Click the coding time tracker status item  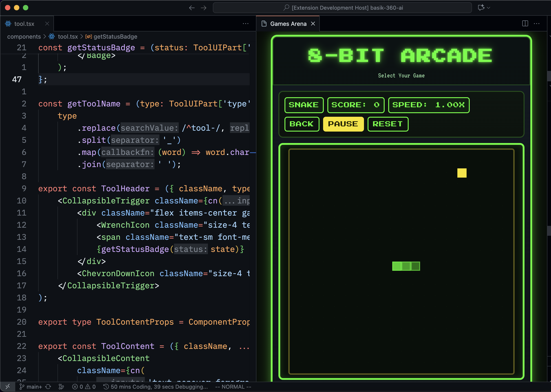point(156,387)
